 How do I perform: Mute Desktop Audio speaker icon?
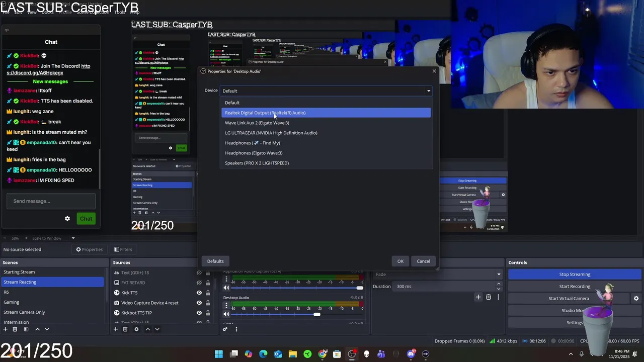pos(226,314)
